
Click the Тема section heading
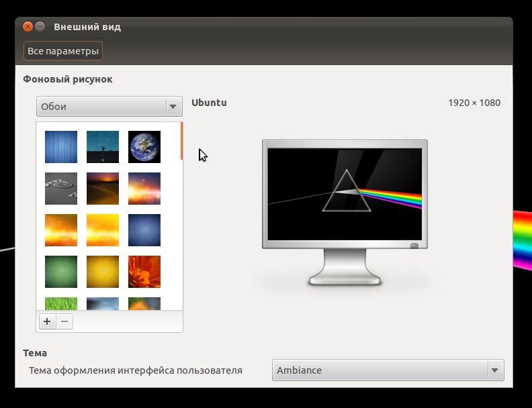(x=35, y=353)
